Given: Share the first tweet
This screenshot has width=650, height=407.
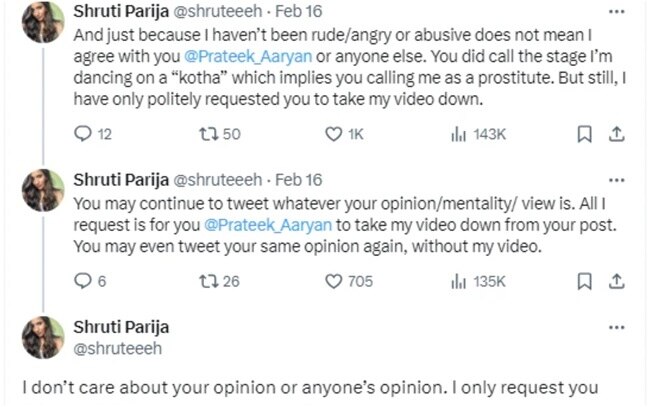Looking at the screenshot, I should click(617, 133).
